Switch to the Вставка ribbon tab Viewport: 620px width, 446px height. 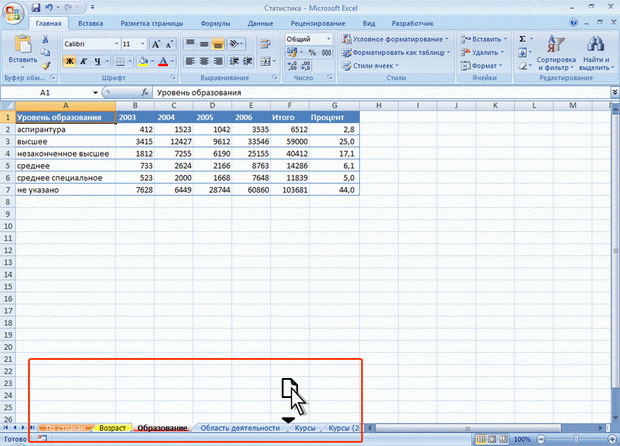(x=91, y=23)
